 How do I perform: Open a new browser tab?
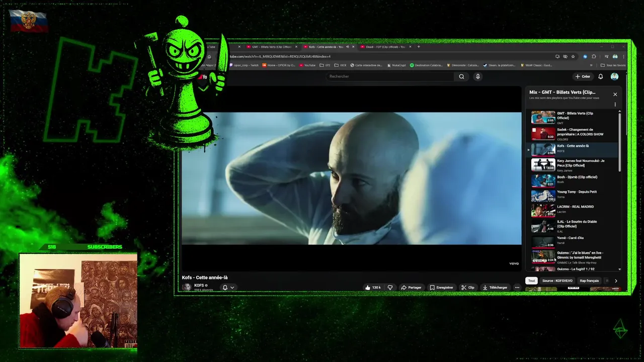(419, 47)
